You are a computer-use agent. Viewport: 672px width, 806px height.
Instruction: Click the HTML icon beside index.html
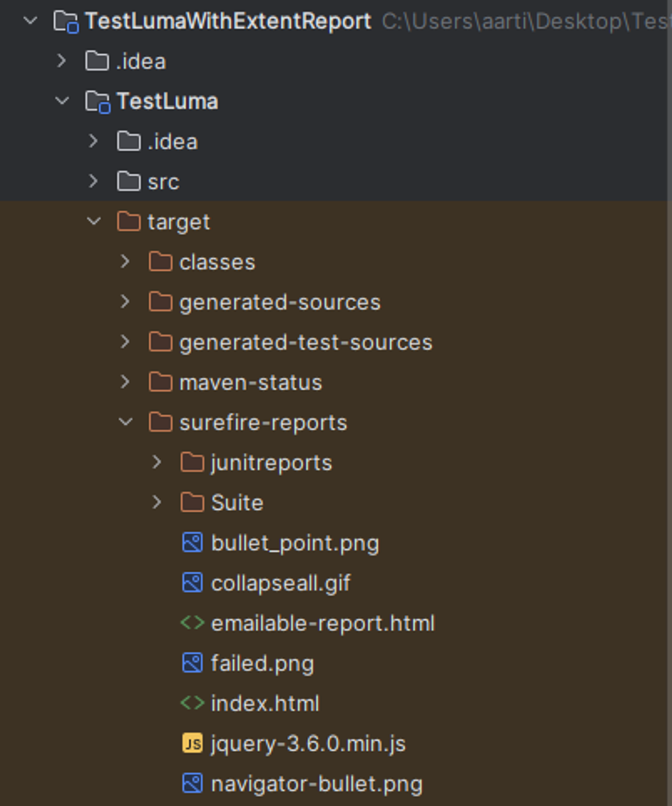[x=192, y=703]
